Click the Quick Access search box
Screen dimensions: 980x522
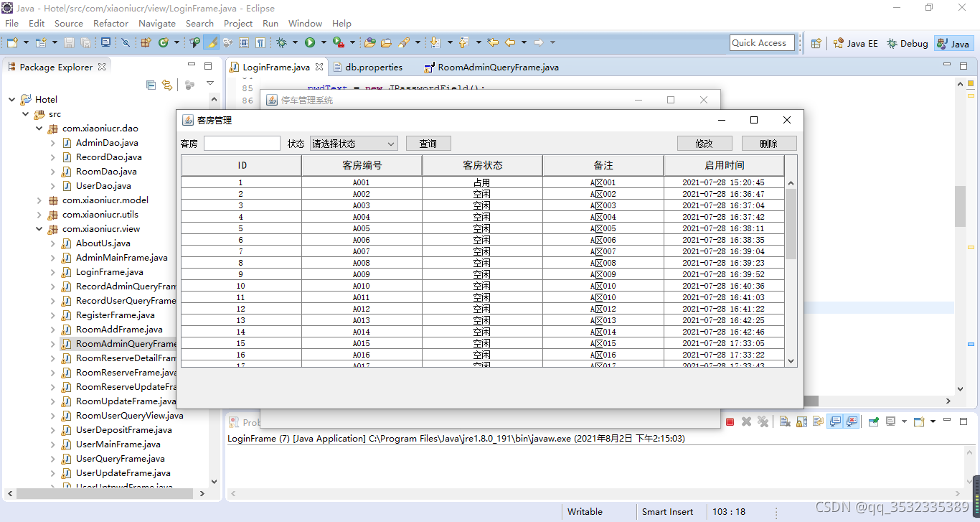tap(762, 43)
